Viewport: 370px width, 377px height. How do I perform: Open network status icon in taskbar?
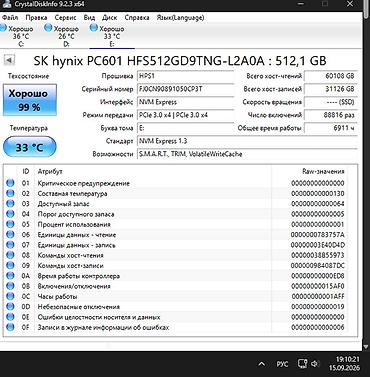pyautogui.click(x=302, y=364)
